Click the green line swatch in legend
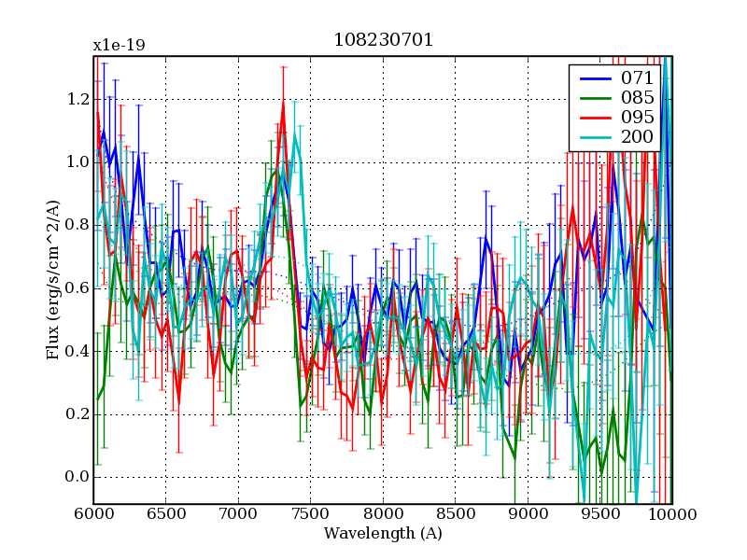The width and height of the screenshot is (747, 560). click(594, 98)
